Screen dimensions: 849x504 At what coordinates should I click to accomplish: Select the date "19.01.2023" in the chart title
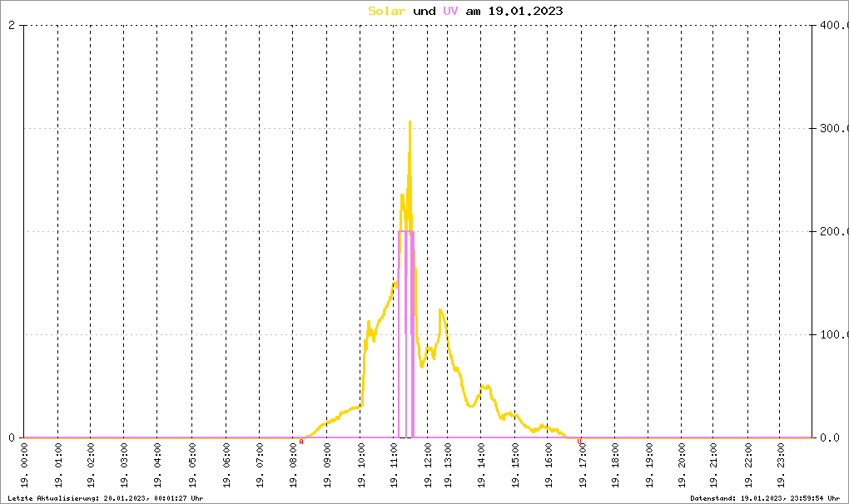526,11
